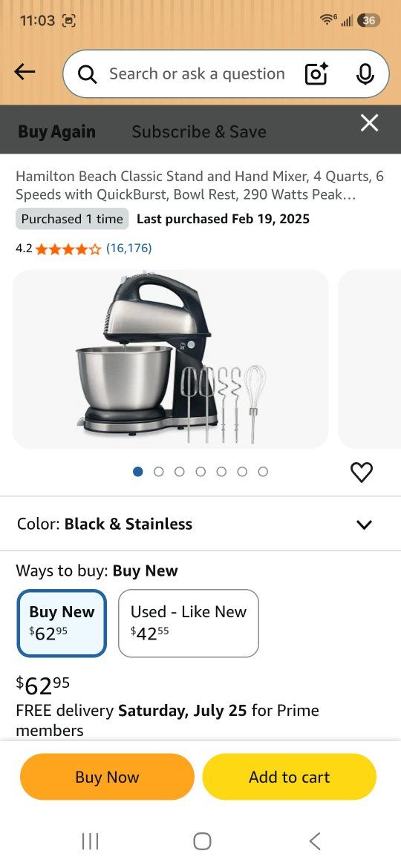Switch to Subscribe & Save tab

tap(199, 132)
